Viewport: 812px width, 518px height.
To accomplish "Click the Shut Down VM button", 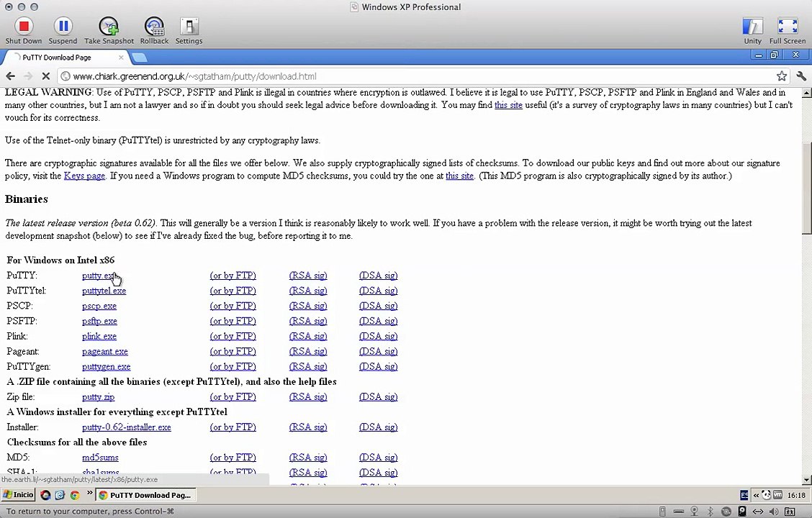I will coord(23,30).
